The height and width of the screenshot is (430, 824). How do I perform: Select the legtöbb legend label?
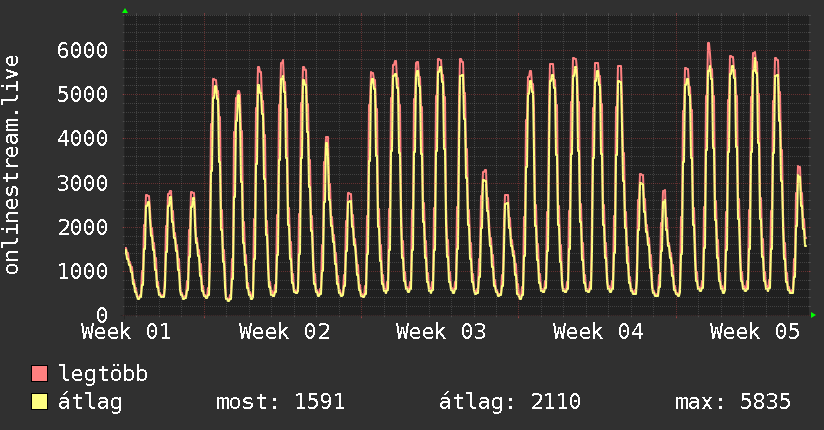coord(103,375)
